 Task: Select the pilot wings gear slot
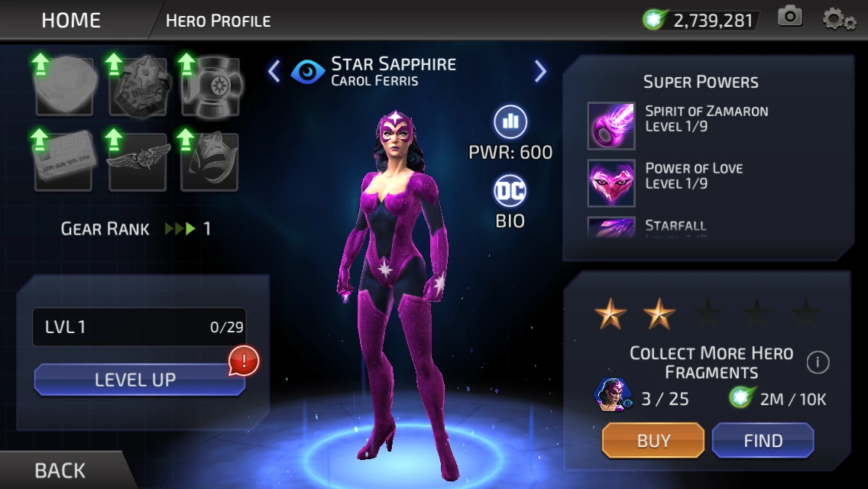138,162
